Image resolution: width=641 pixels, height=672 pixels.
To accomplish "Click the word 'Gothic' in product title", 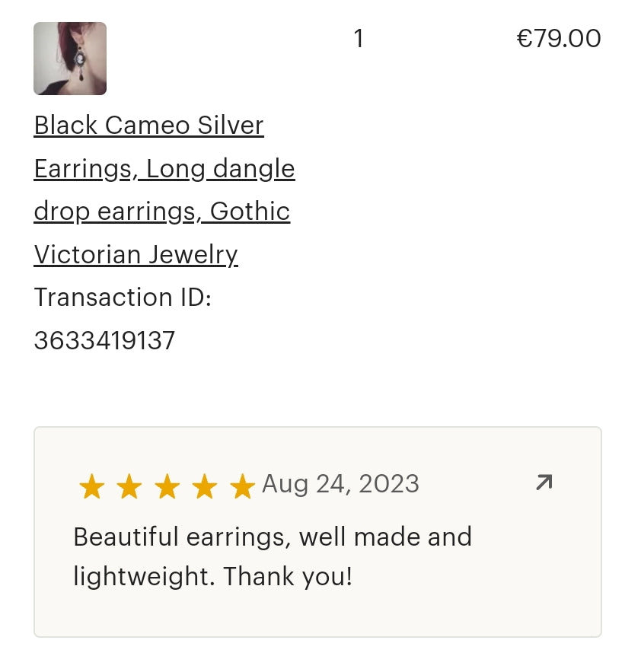I will pos(250,211).
